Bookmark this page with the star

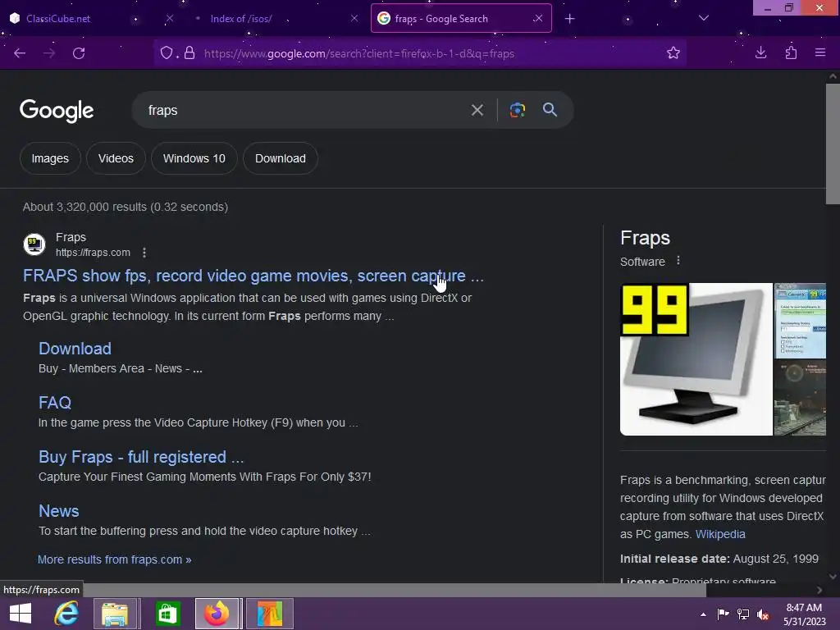(673, 53)
